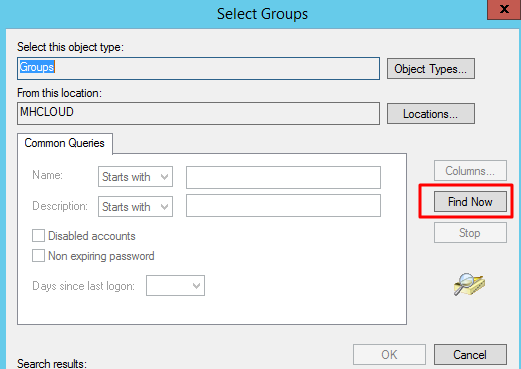
Task: Close the Select Groups dialog
Action: coord(504,9)
